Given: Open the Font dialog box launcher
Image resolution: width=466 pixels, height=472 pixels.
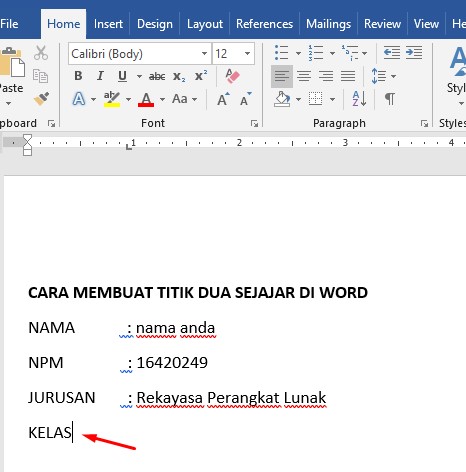Looking at the screenshot, I should (254, 124).
